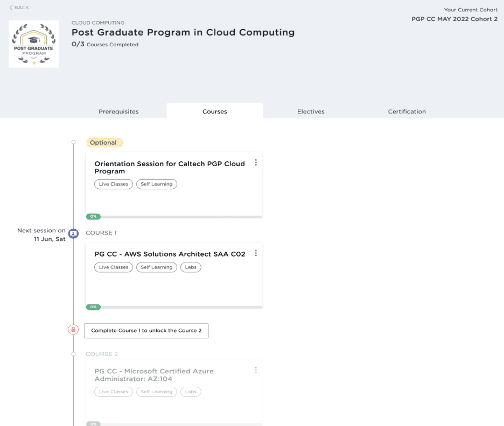Open the Certification tab
This screenshot has width=504, height=426.
click(x=407, y=111)
